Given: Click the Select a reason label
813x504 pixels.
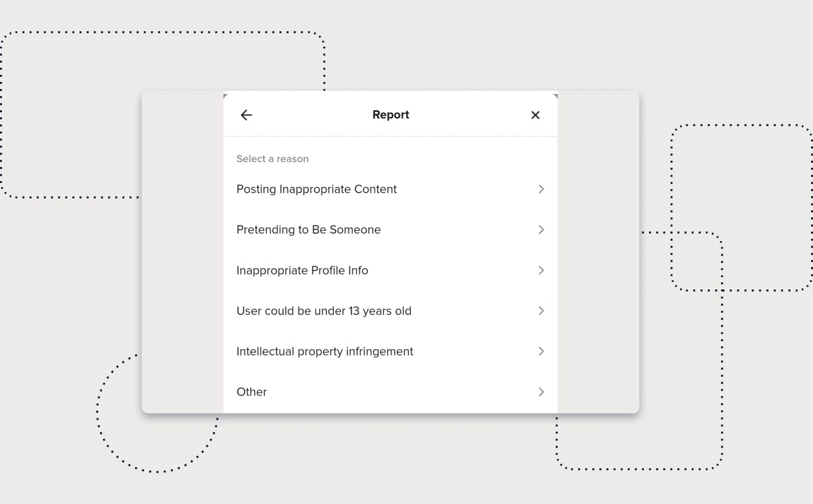Looking at the screenshot, I should coord(272,159).
